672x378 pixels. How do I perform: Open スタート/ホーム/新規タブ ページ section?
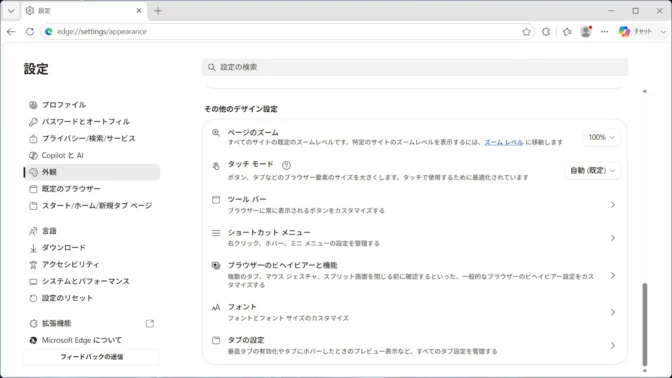click(92, 206)
